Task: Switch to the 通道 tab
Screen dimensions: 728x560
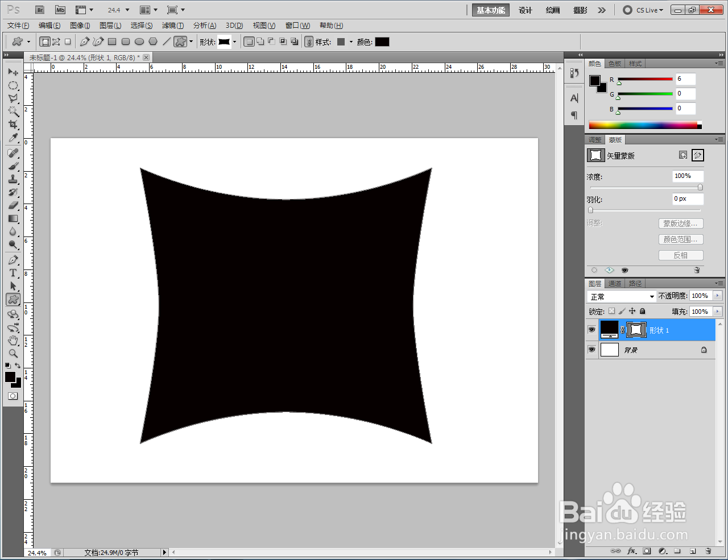Action: [615, 284]
